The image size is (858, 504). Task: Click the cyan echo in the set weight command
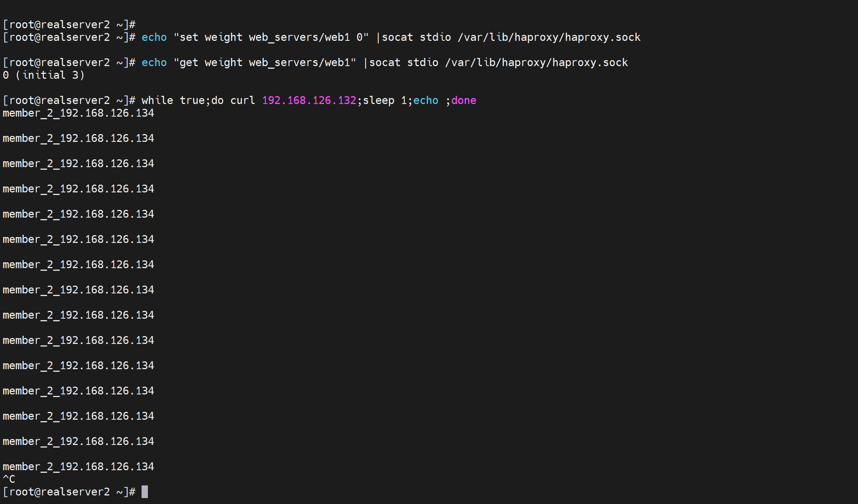154,37
